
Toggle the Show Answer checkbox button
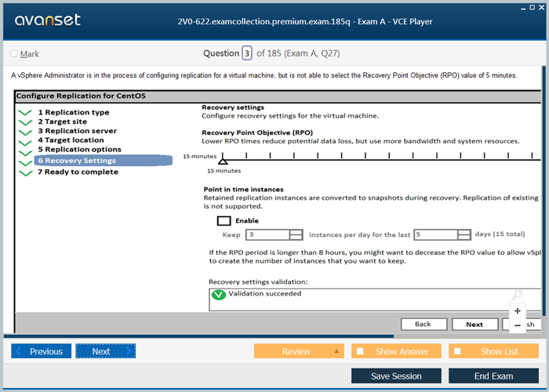point(396,351)
